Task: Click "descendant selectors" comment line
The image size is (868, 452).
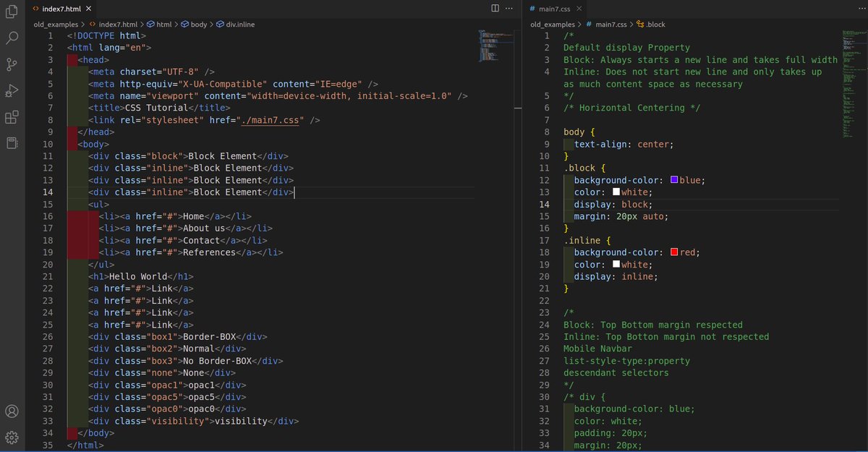Action: click(616, 372)
